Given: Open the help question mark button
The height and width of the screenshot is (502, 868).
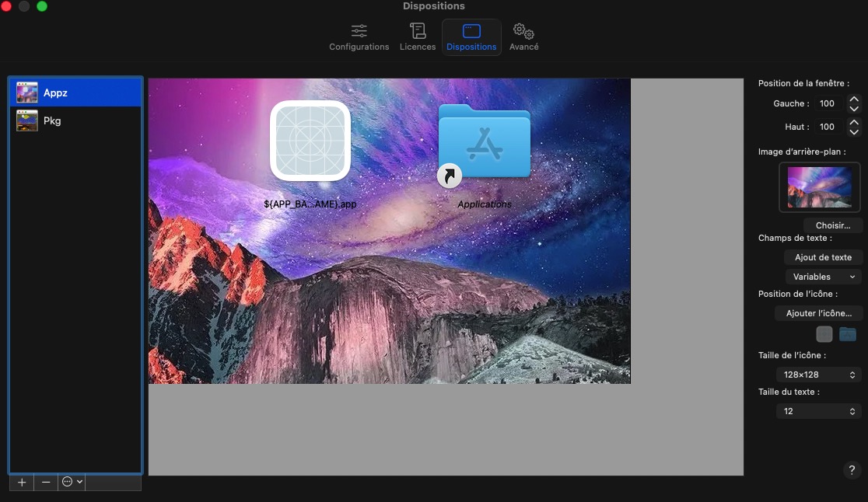Looking at the screenshot, I should tap(852, 470).
